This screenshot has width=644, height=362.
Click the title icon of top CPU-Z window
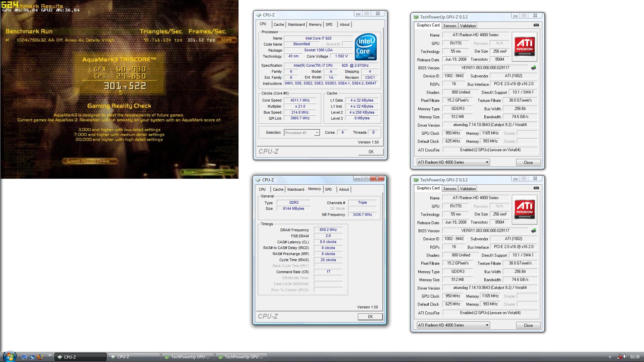pyautogui.click(x=259, y=15)
